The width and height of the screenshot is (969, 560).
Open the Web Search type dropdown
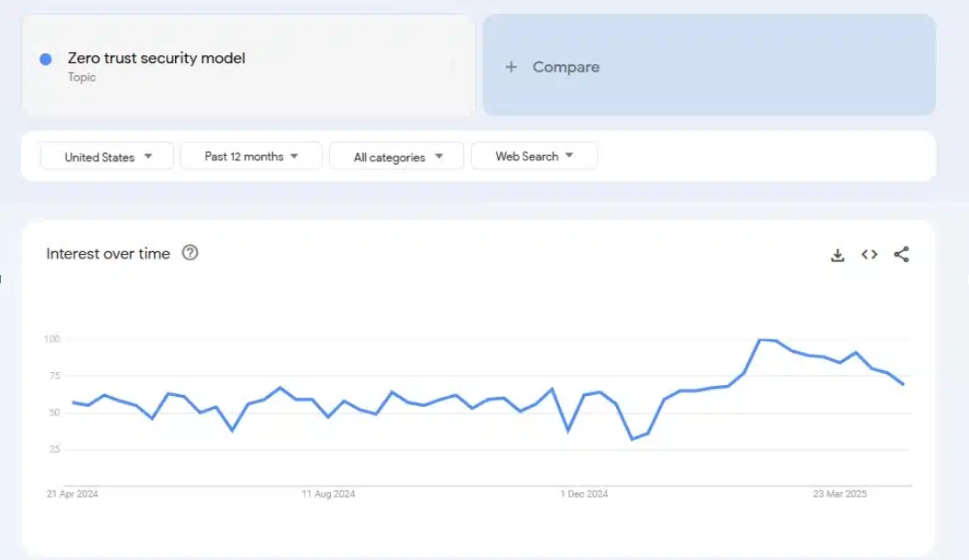click(534, 157)
